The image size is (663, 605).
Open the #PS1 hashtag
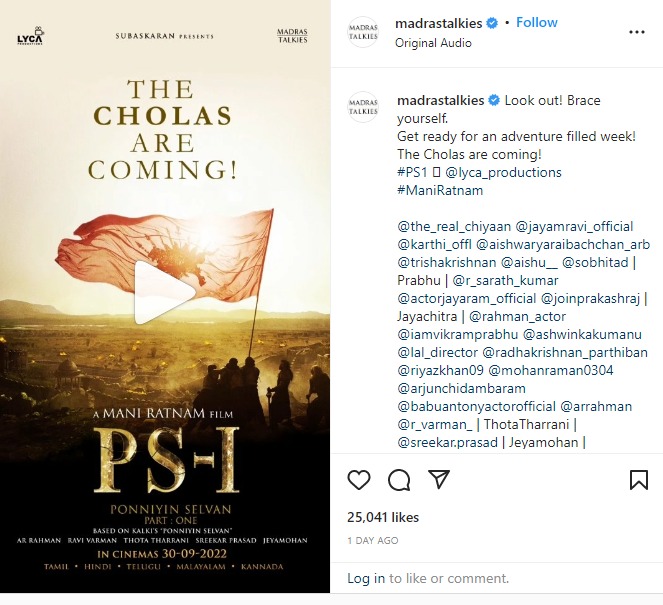pyautogui.click(x=412, y=172)
